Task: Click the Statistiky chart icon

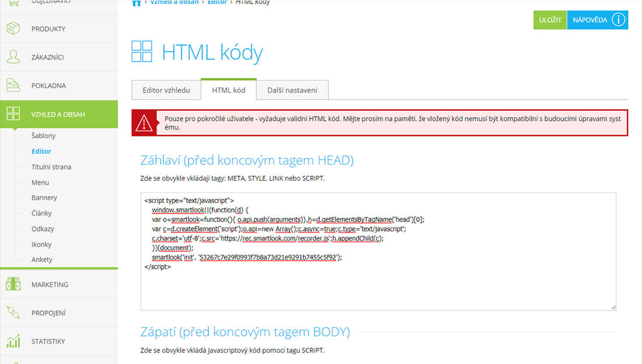Action: coord(13,341)
